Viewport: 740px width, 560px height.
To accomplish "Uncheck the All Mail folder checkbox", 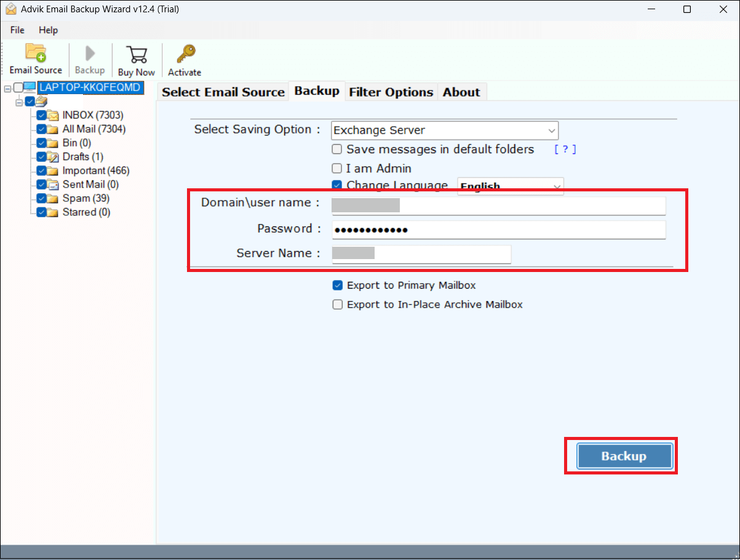I will [41, 129].
